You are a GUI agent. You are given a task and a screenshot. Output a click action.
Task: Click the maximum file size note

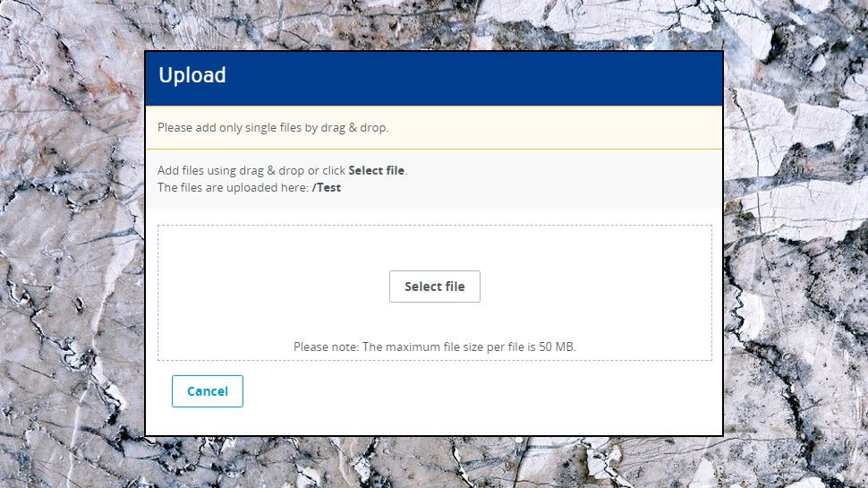[x=435, y=347]
